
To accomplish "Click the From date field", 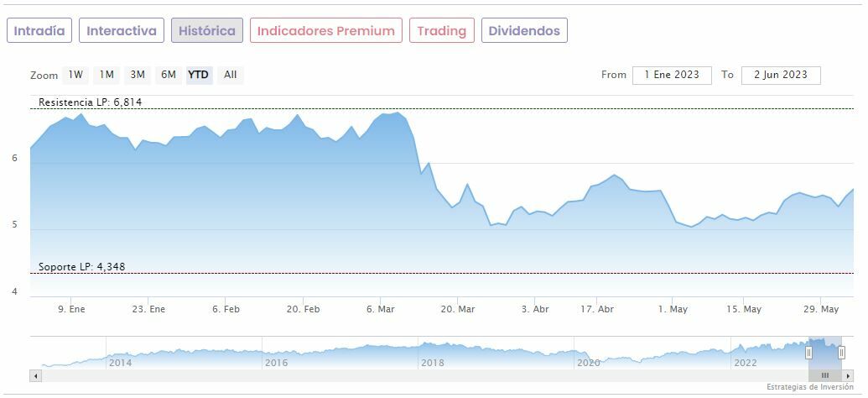I will (672, 75).
